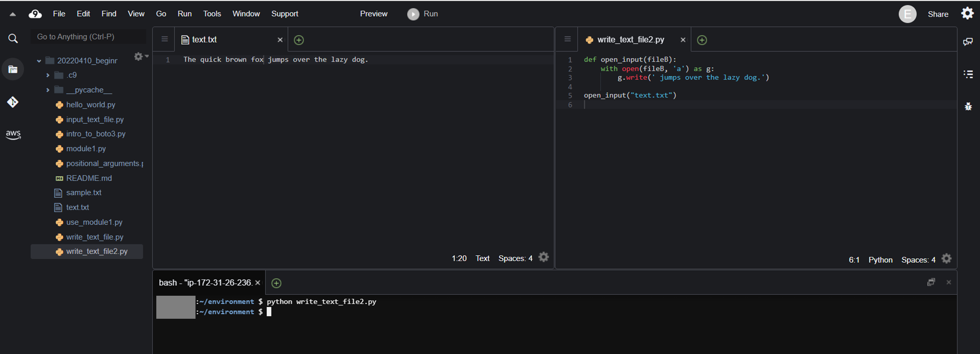Open the Environment file tree panel icon
Screen dimensions: 980x354
pos(13,70)
